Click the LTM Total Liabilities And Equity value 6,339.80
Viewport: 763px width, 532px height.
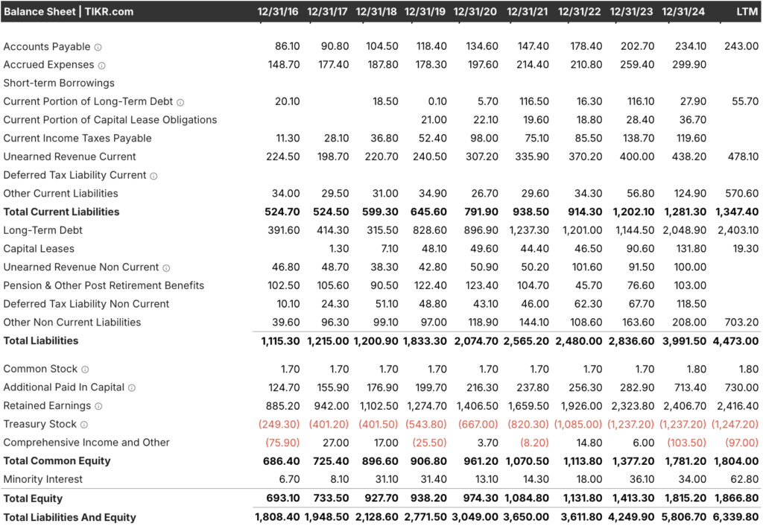(x=735, y=517)
